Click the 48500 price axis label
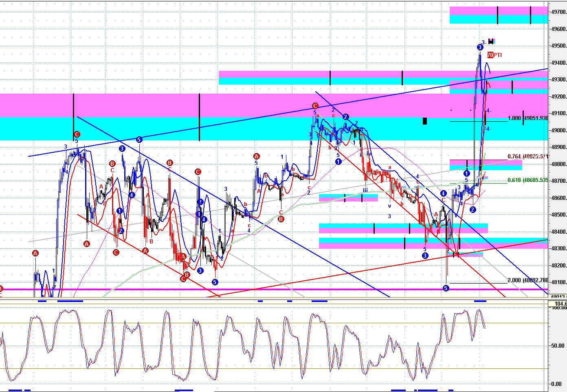The height and width of the screenshot is (392, 567). pos(558,215)
